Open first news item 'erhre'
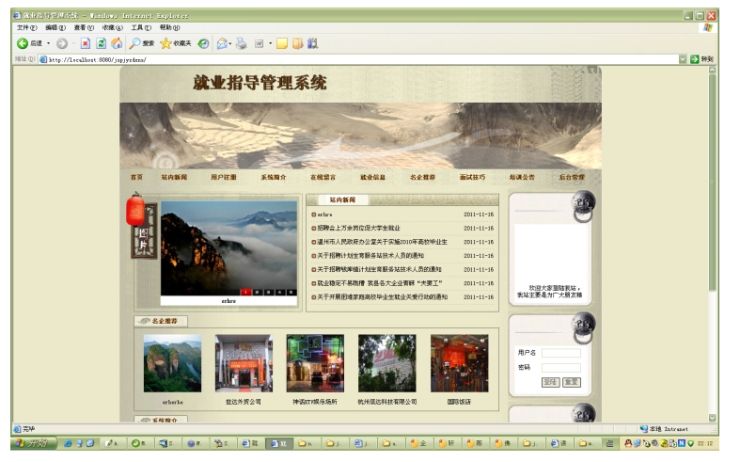This screenshot has width=756, height=462. [325, 215]
